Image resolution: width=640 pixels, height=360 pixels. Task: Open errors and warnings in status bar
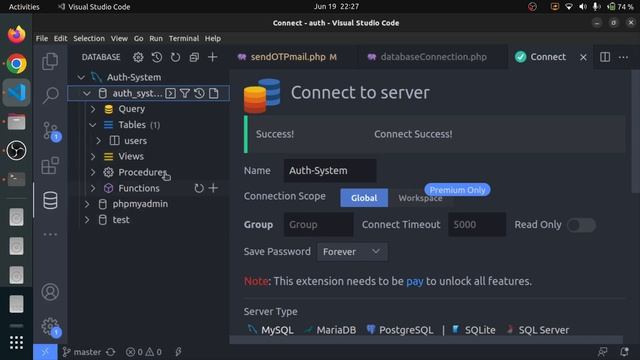tap(144, 352)
